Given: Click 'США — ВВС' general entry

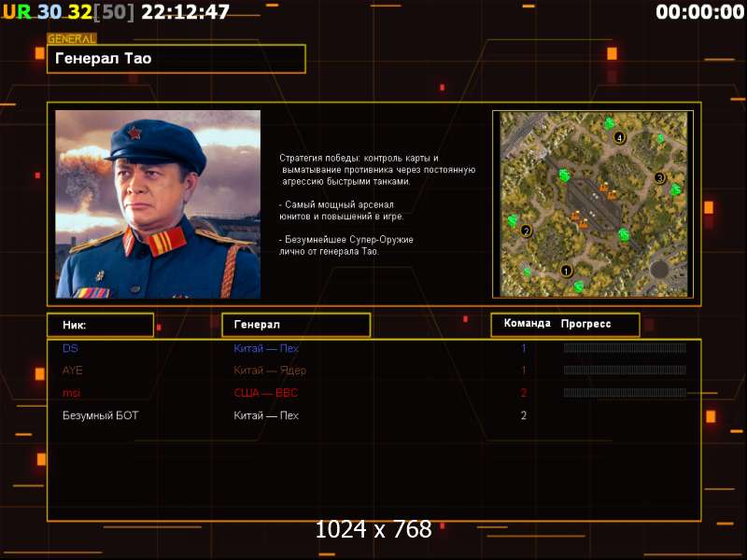Looking at the screenshot, I should pyautogui.click(x=266, y=393).
